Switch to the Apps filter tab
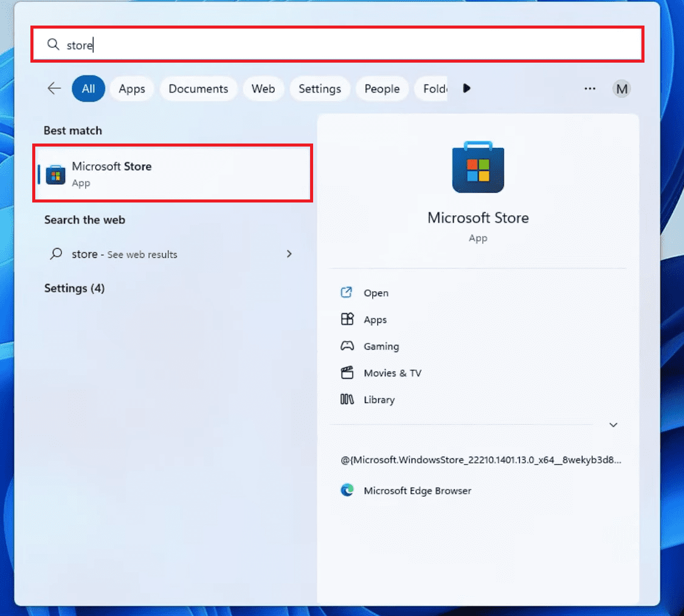Image resolution: width=684 pixels, height=616 pixels. point(131,88)
